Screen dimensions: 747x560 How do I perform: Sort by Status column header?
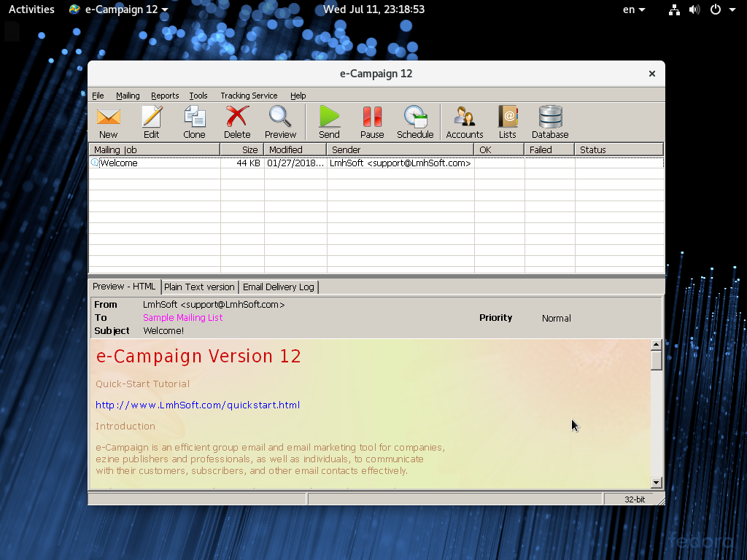[x=619, y=149]
